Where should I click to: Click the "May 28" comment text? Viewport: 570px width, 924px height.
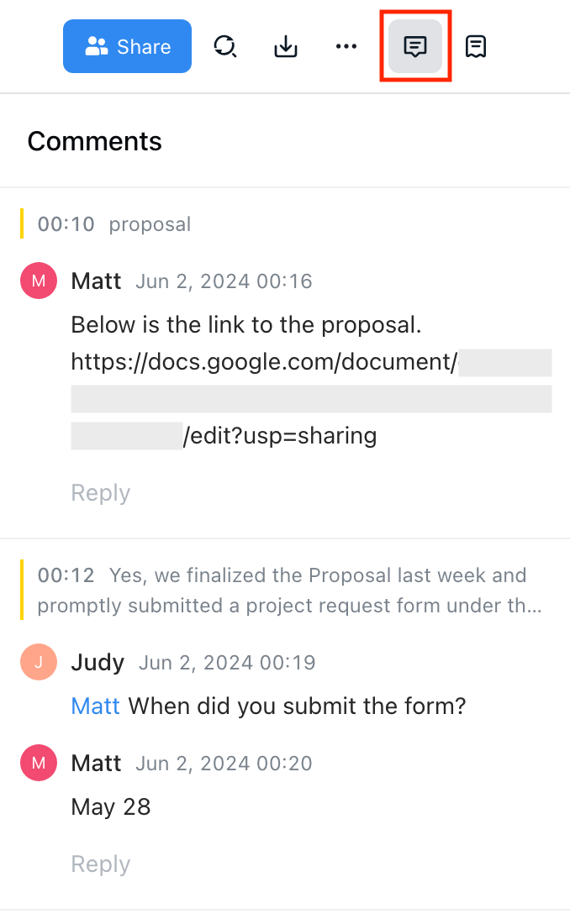[x=111, y=807]
